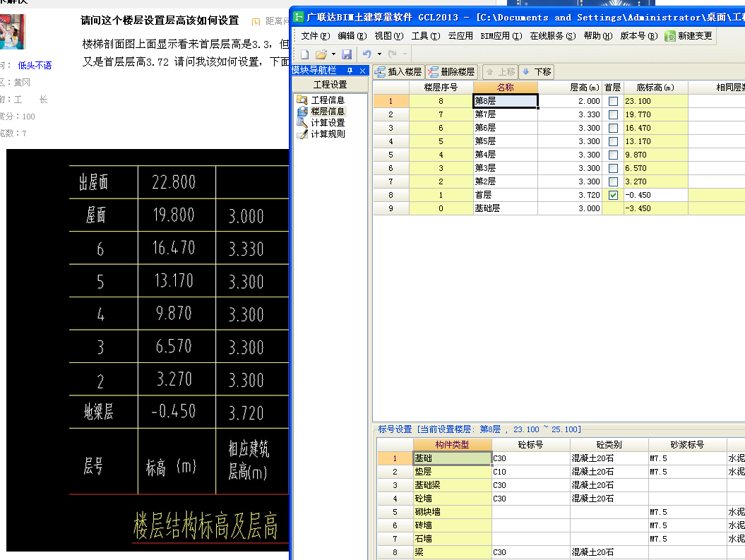Click the 新建变更 button in menu bar
Image resolution: width=745 pixels, height=560 pixels.
pos(689,36)
